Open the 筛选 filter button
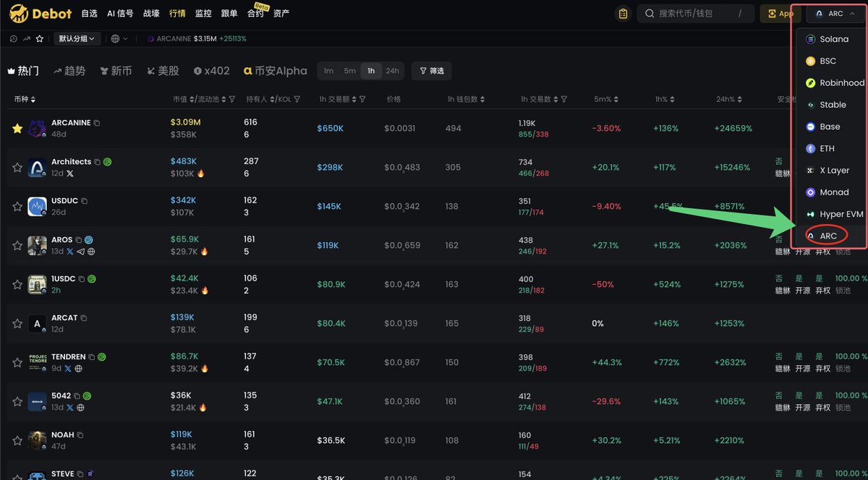This screenshot has width=868, height=480. (x=432, y=71)
